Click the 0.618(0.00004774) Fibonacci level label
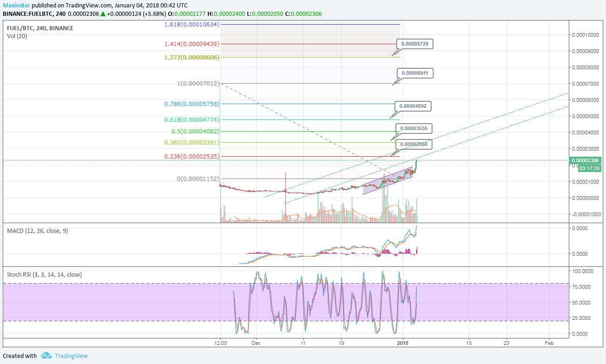606x364 pixels. [x=192, y=120]
